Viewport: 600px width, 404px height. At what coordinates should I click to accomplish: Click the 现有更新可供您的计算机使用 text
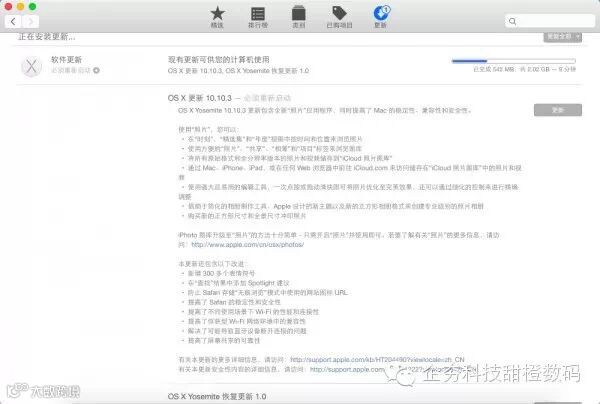pyautogui.click(x=218, y=60)
